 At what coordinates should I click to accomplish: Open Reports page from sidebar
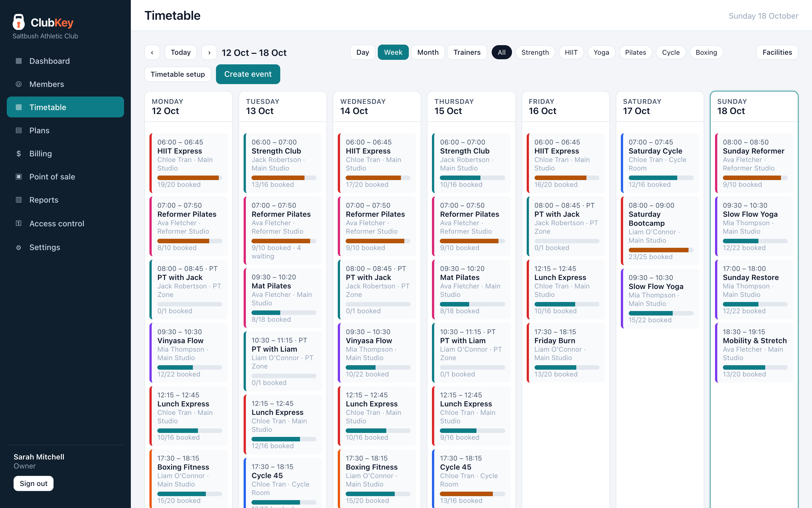click(65, 200)
